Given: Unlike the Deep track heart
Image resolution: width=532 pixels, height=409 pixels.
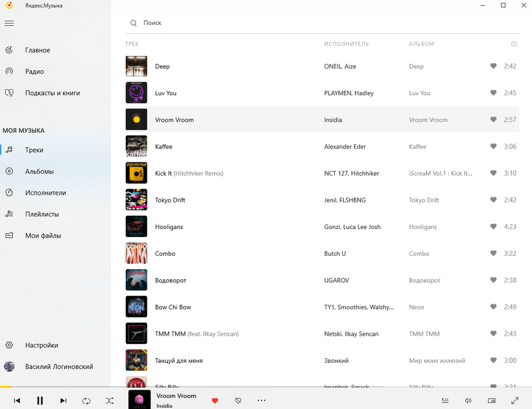Looking at the screenshot, I should click(x=493, y=66).
